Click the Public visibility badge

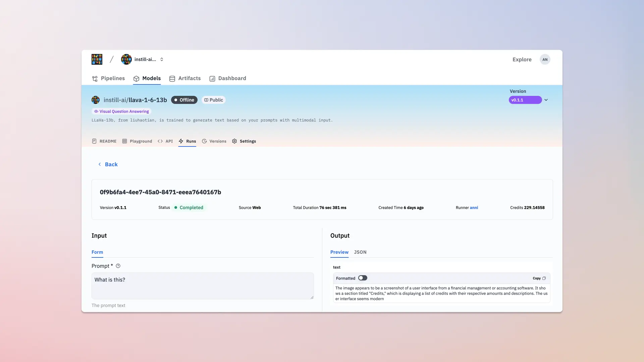coord(214,100)
